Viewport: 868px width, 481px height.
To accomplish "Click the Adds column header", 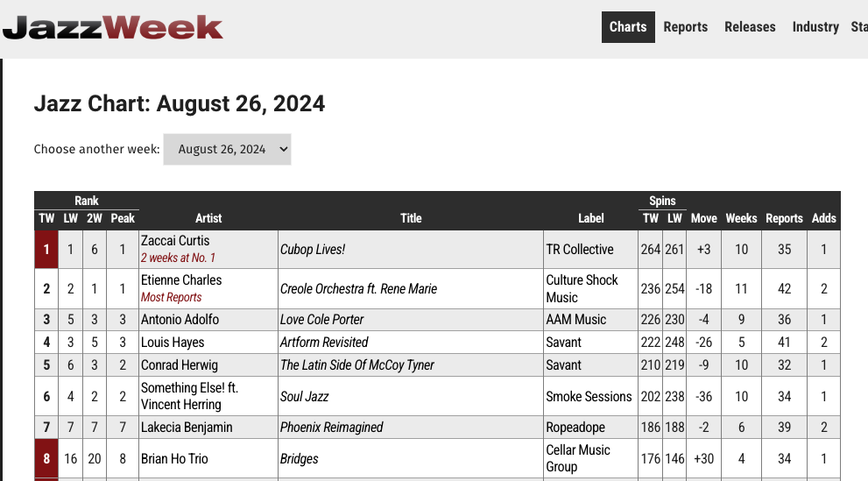I will click(824, 218).
